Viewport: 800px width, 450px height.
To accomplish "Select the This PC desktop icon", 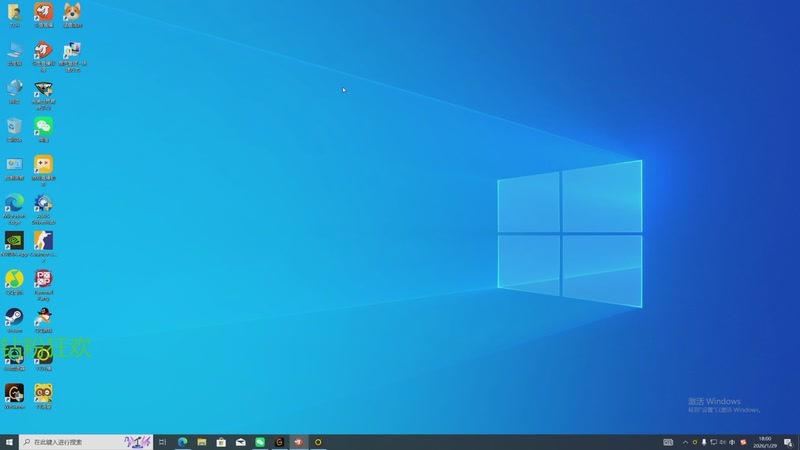I will point(14,53).
